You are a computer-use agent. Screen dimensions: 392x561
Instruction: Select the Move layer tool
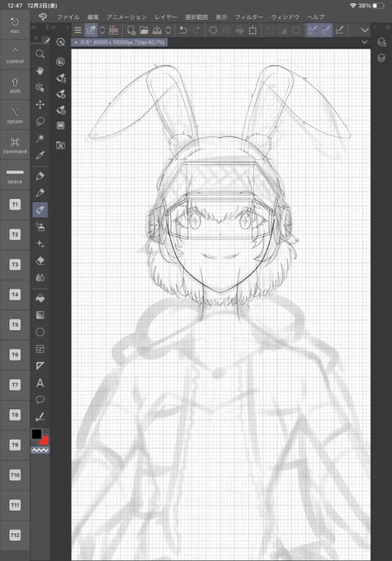40,105
